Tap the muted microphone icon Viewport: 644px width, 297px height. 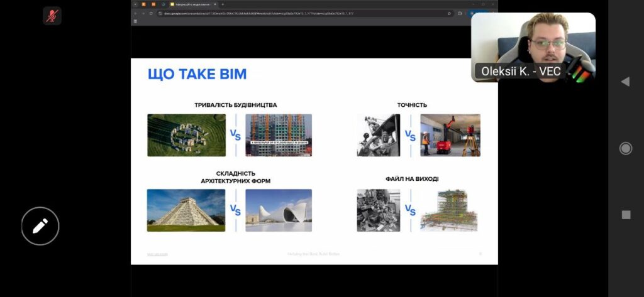[52, 16]
